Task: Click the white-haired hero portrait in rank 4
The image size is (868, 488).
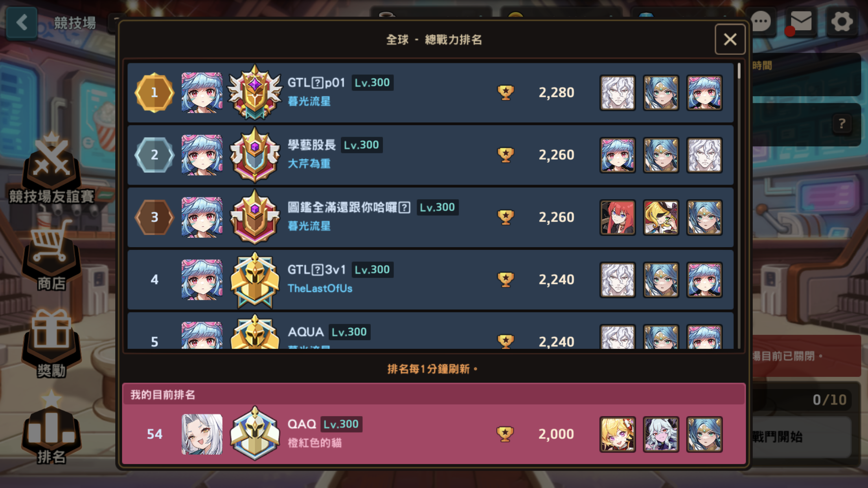Action: point(618,280)
